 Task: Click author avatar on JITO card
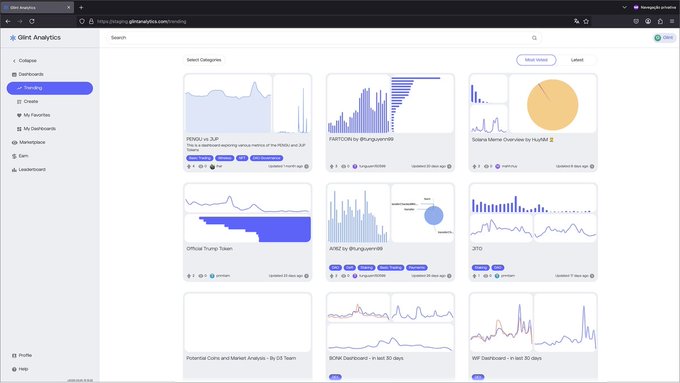tap(497, 276)
